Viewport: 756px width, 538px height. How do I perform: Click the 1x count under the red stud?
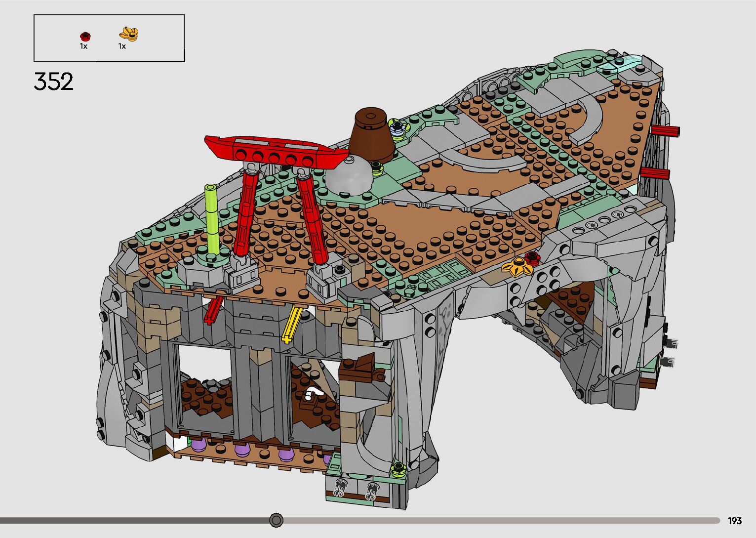pos(83,46)
